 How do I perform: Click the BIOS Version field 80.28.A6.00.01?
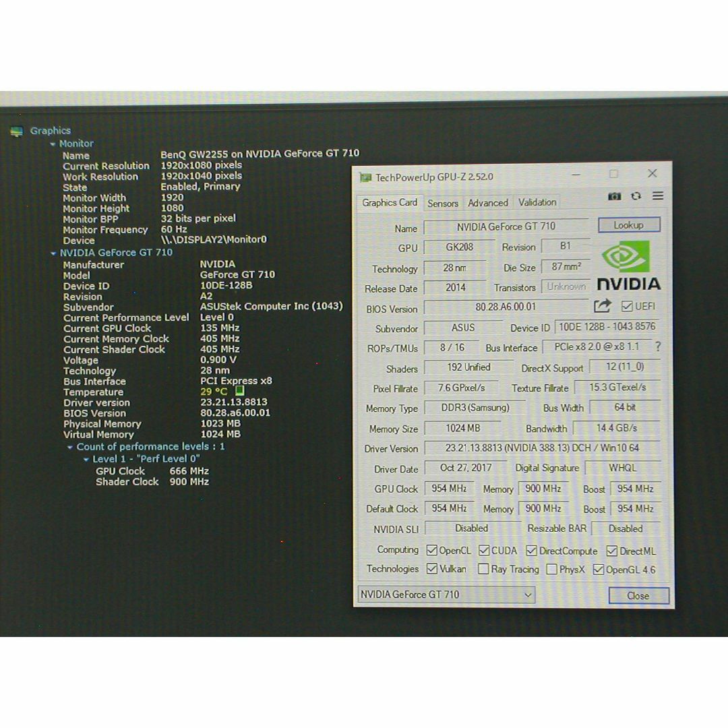click(506, 307)
